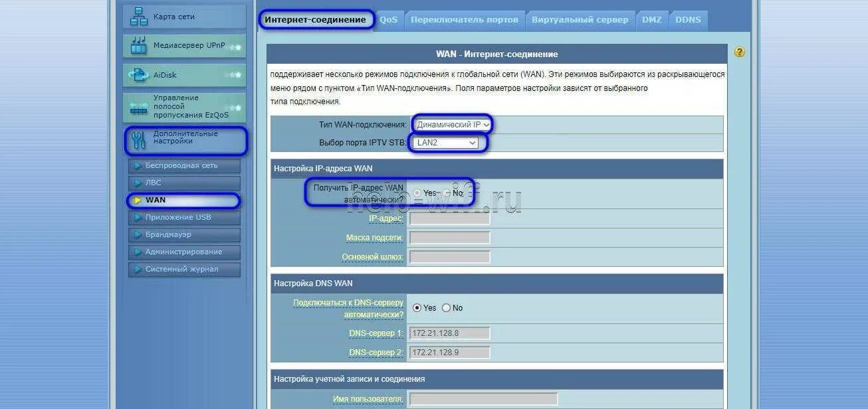This screenshot has width=868, height=409.
Task: Select Yes for automatic WAN IP
Action: coord(418,192)
